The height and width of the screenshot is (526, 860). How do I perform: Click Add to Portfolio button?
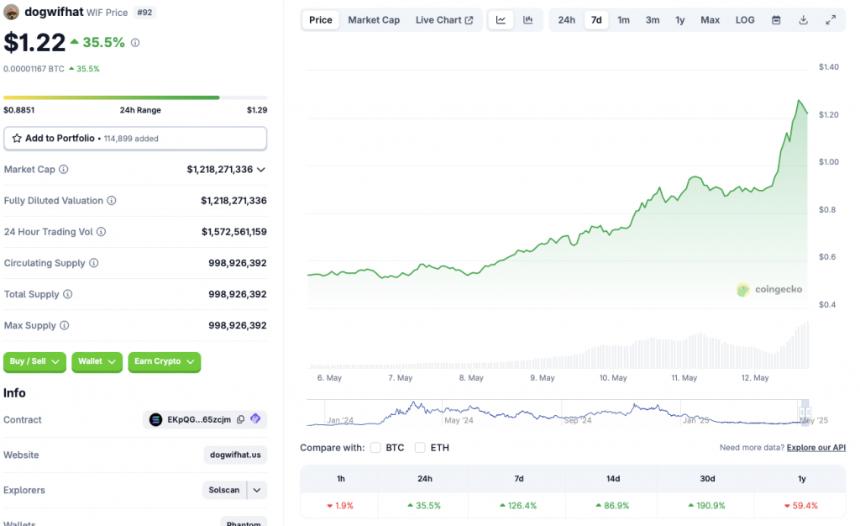click(135, 138)
